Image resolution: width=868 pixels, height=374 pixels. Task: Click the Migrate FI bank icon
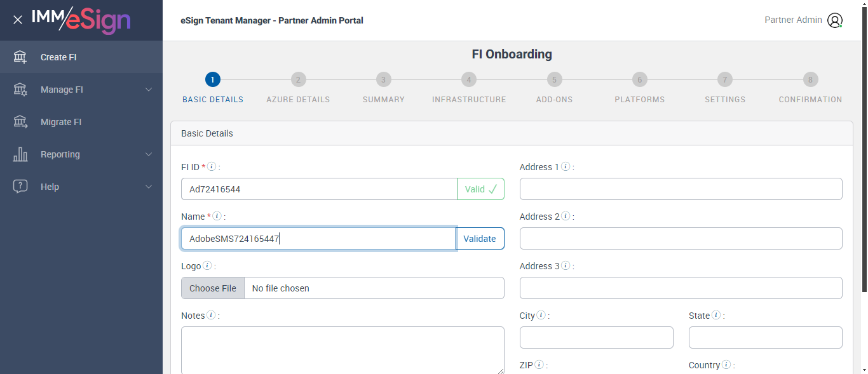coord(20,122)
